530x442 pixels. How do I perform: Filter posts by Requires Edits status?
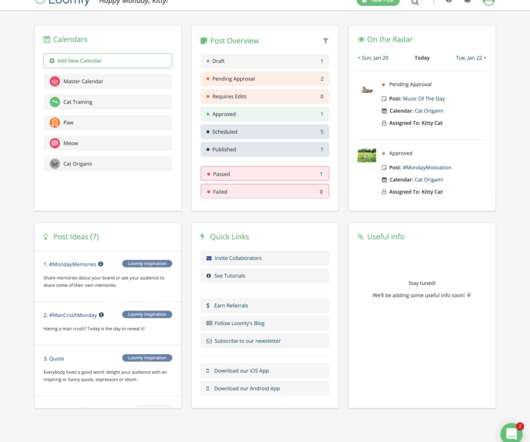click(265, 96)
